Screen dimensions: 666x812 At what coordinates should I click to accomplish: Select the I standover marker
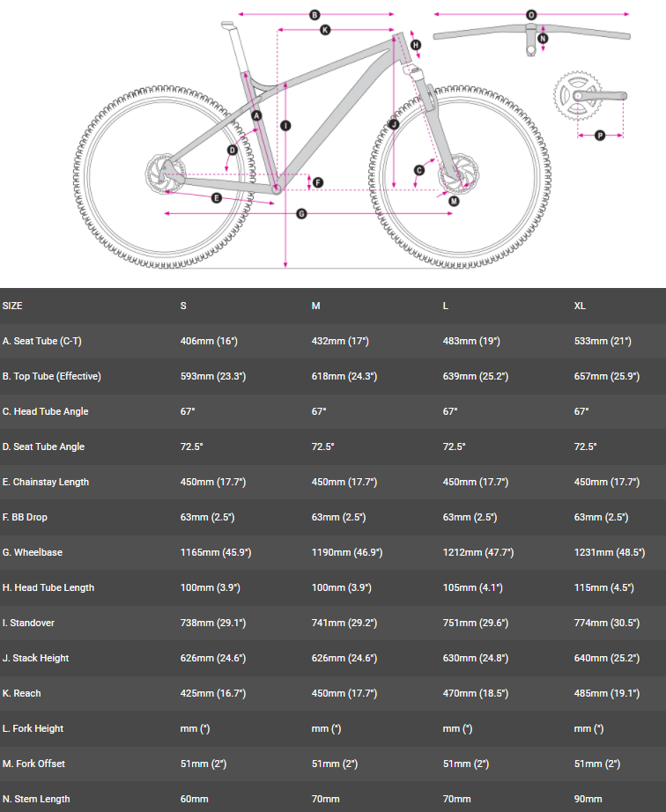click(x=285, y=126)
